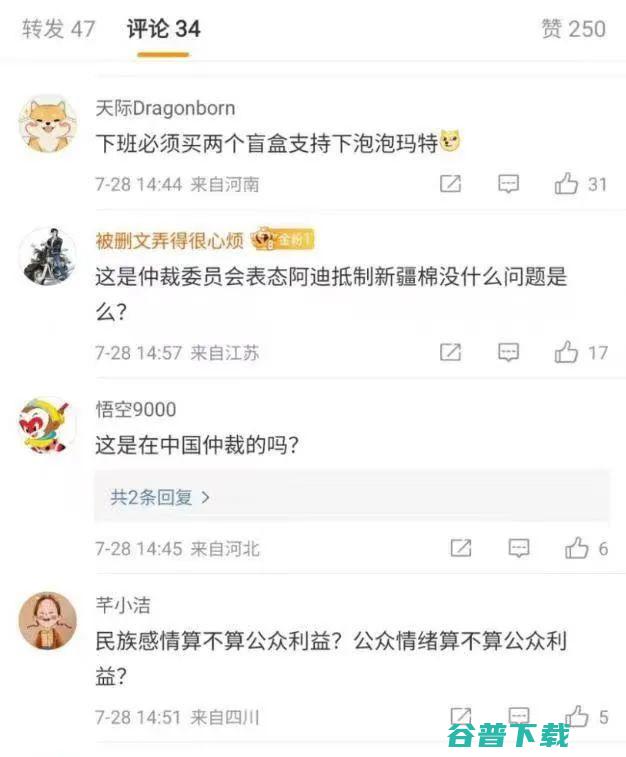Expand the 共2条回复 replies thread
626x757 pixels.
click(160, 497)
